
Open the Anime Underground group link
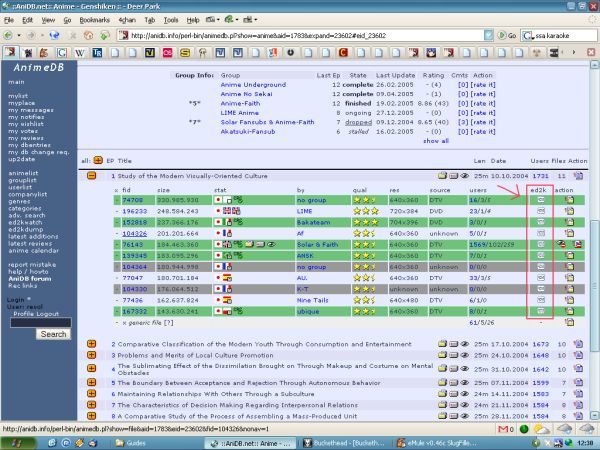pyautogui.click(x=253, y=85)
